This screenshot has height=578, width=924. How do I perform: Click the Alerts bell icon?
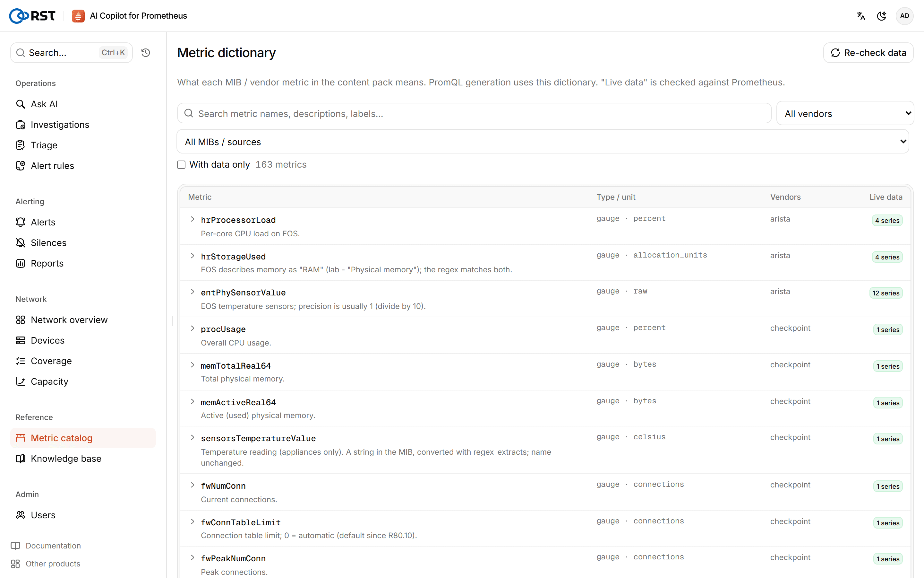[21, 222]
